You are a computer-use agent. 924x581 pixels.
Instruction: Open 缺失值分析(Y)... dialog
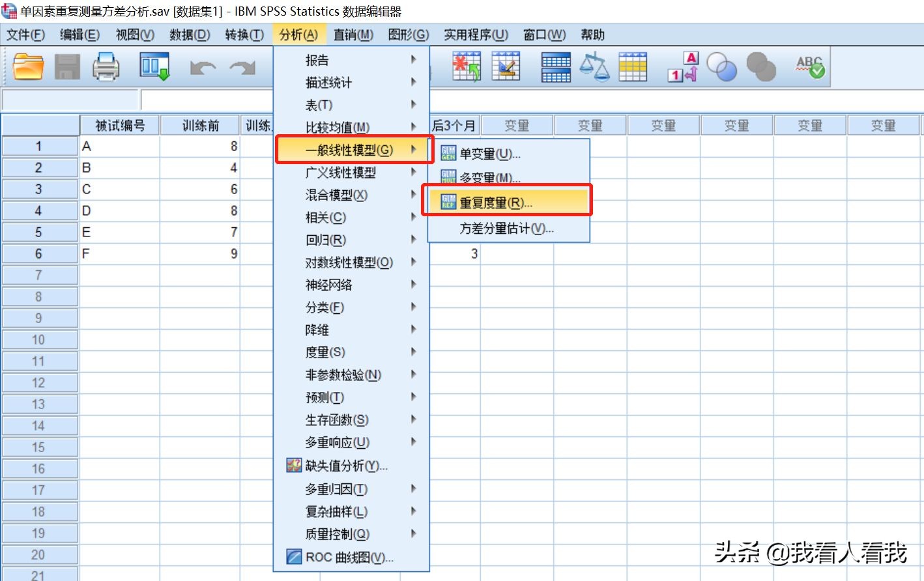click(x=351, y=466)
